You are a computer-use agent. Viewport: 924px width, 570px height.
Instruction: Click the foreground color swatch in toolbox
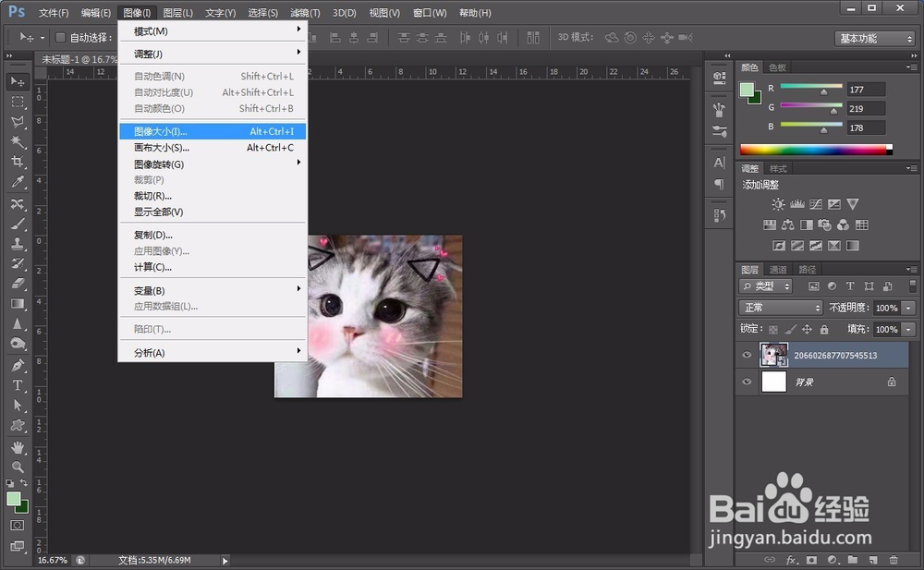(x=13, y=499)
